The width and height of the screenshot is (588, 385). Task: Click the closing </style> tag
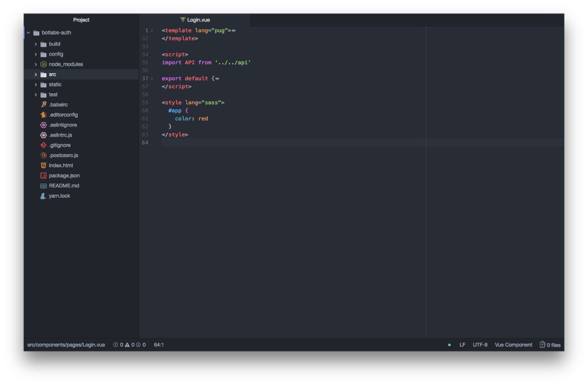[175, 134]
